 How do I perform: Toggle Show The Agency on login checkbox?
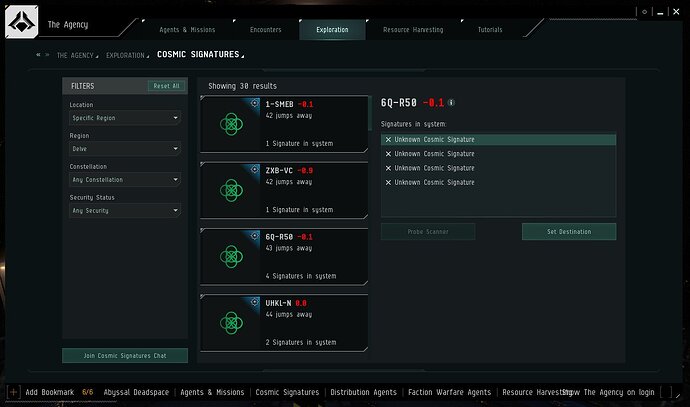click(666, 392)
